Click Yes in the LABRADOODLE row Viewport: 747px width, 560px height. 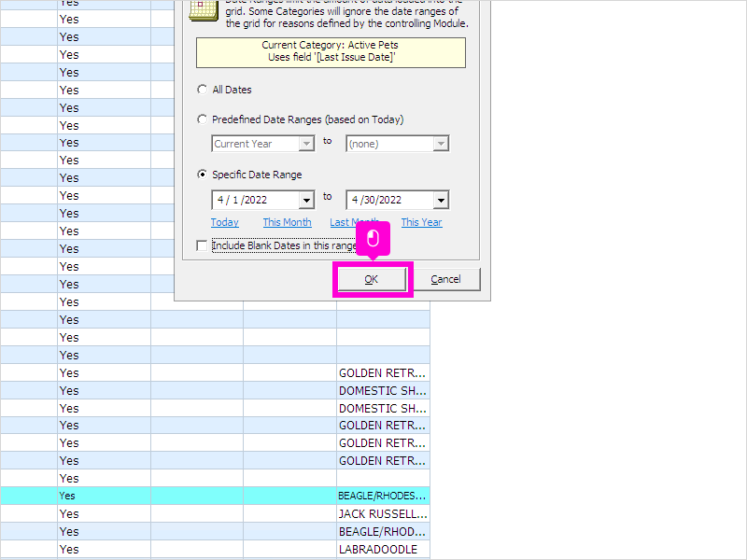[x=105, y=549]
